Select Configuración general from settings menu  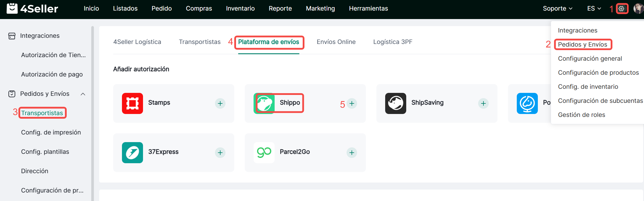[x=590, y=59]
